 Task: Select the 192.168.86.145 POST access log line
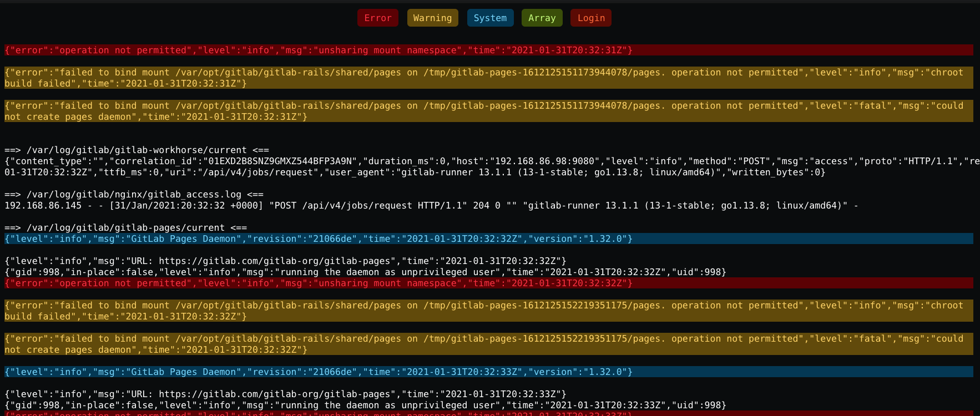pyautogui.click(x=431, y=205)
